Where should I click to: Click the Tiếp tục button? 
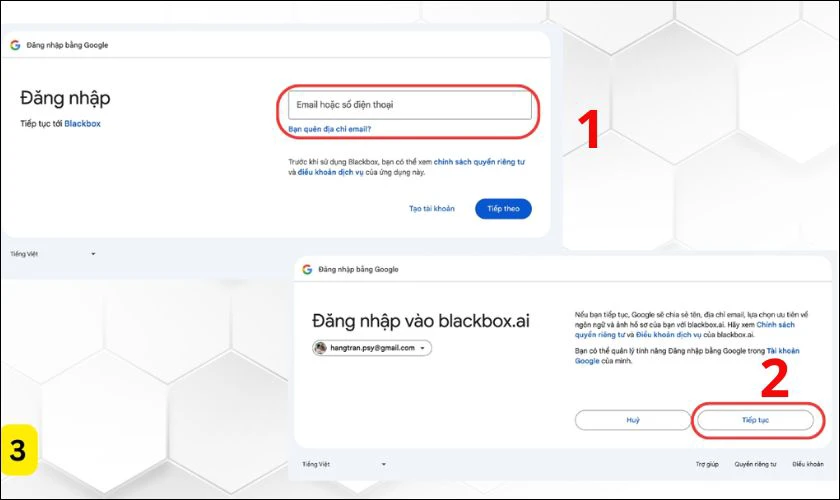coord(755,420)
